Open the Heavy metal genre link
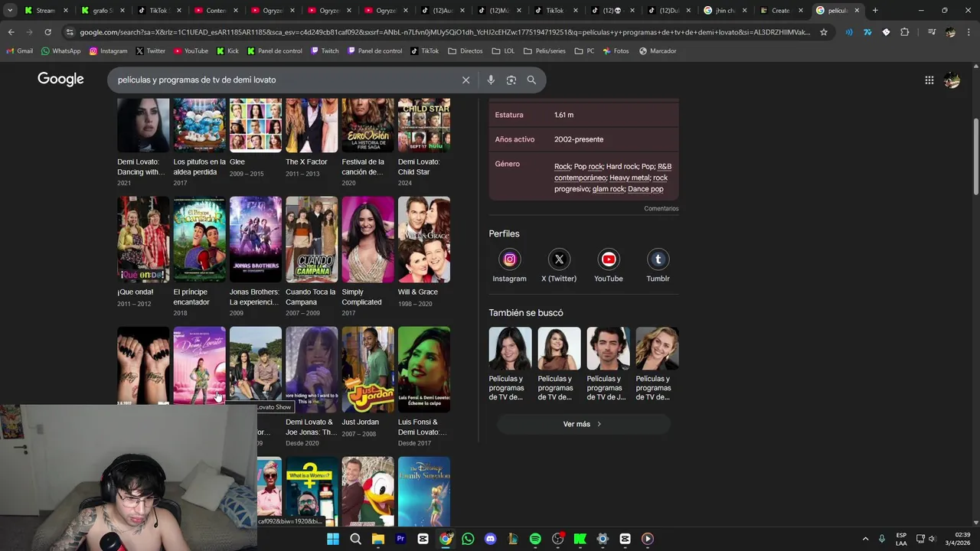This screenshot has width=980, height=551. pos(629,178)
